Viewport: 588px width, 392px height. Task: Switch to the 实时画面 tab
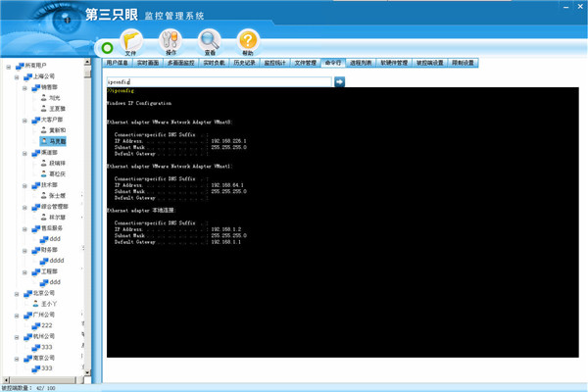(149, 63)
